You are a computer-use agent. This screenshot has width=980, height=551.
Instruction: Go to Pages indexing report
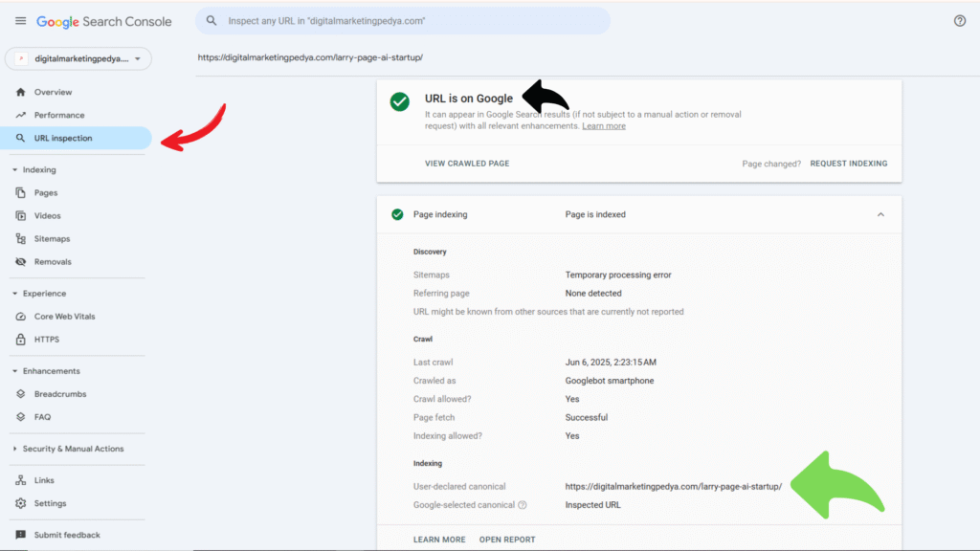76,192
